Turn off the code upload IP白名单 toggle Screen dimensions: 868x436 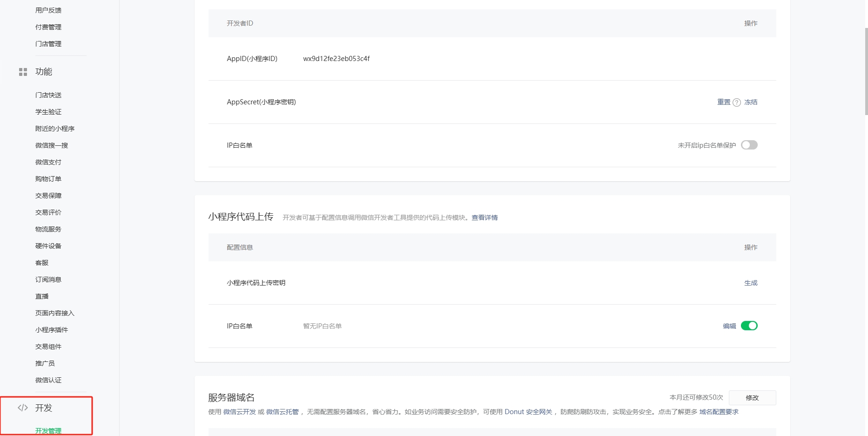pyautogui.click(x=749, y=326)
